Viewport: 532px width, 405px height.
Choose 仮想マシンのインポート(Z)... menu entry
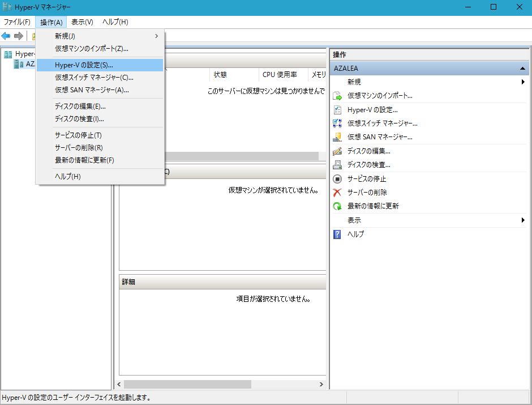click(100, 49)
